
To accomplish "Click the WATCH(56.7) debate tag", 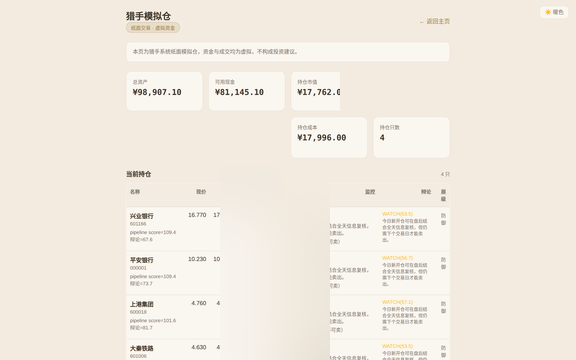I will tap(397, 258).
